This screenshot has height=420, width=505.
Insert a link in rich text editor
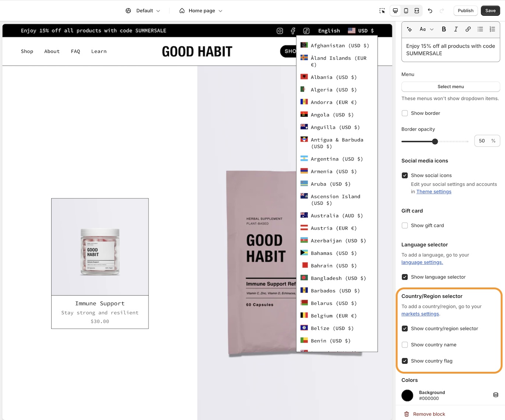(468, 29)
